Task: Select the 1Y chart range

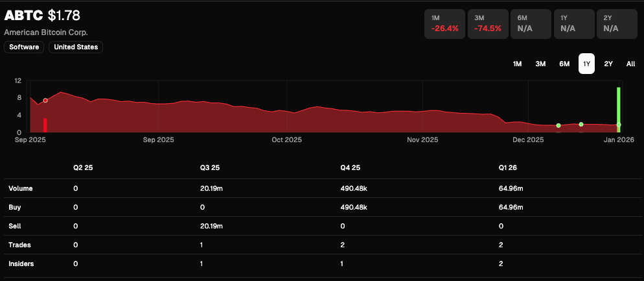Action: (x=586, y=64)
